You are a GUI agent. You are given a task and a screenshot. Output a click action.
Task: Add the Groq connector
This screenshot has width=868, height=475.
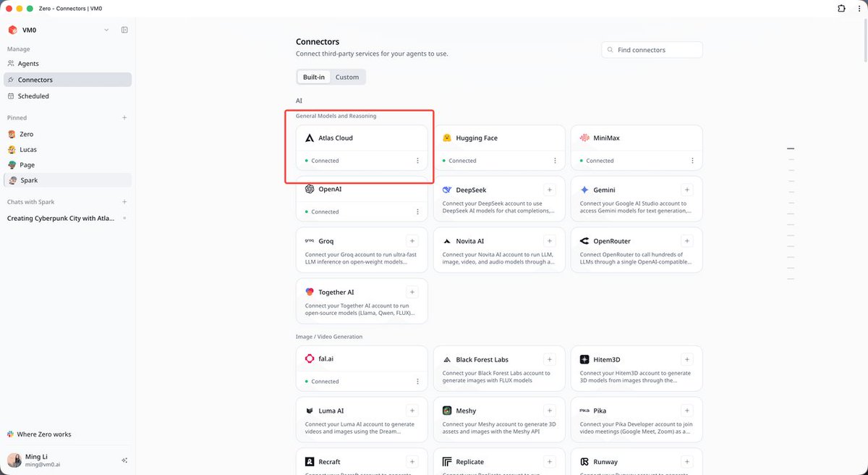click(412, 241)
